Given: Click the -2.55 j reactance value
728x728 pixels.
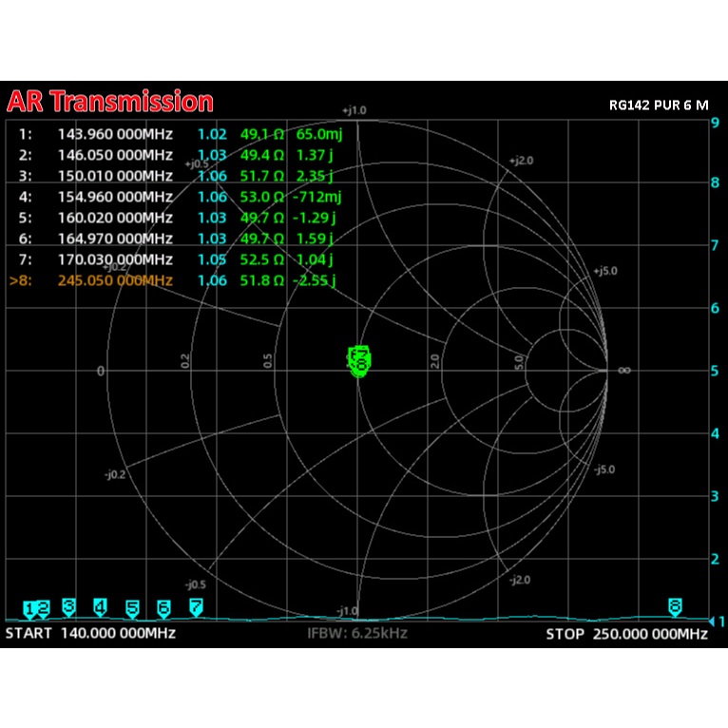Looking at the screenshot, I should tap(314, 280).
